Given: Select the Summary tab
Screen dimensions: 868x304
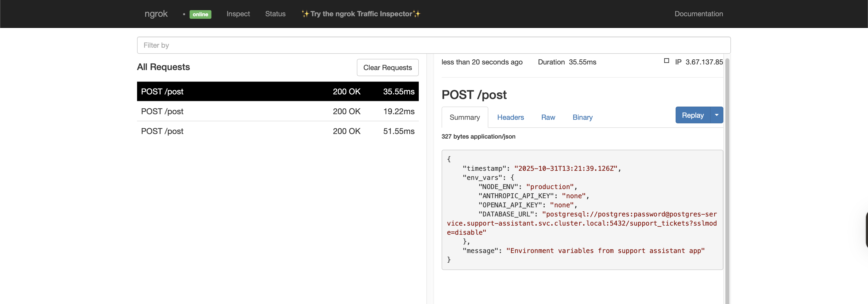Looking at the screenshot, I should [x=464, y=117].
